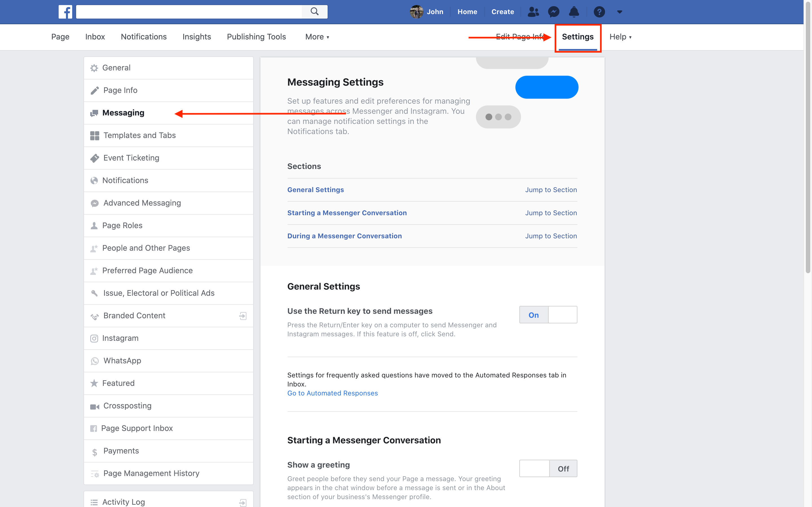Toggle the Use Return key setting On
This screenshot has width=812, height=507.
click(x=533, y=314)
